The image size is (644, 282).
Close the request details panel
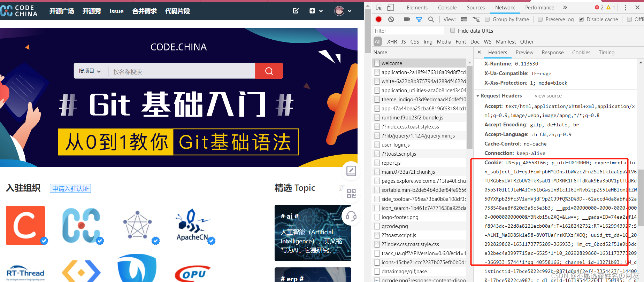(x=479, y=52)
